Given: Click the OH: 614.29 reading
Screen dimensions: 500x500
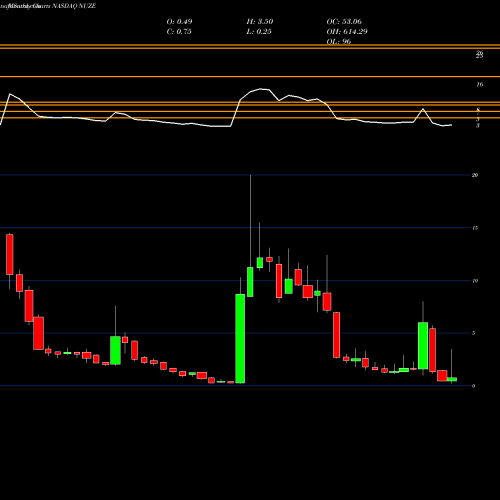Looking at the screenshot, I should [x=347, y=32].
